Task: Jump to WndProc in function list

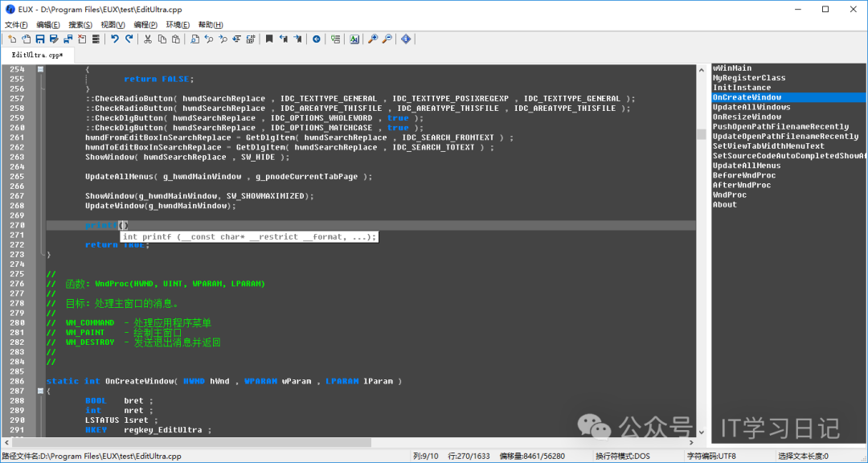Action: click(730, 195)
